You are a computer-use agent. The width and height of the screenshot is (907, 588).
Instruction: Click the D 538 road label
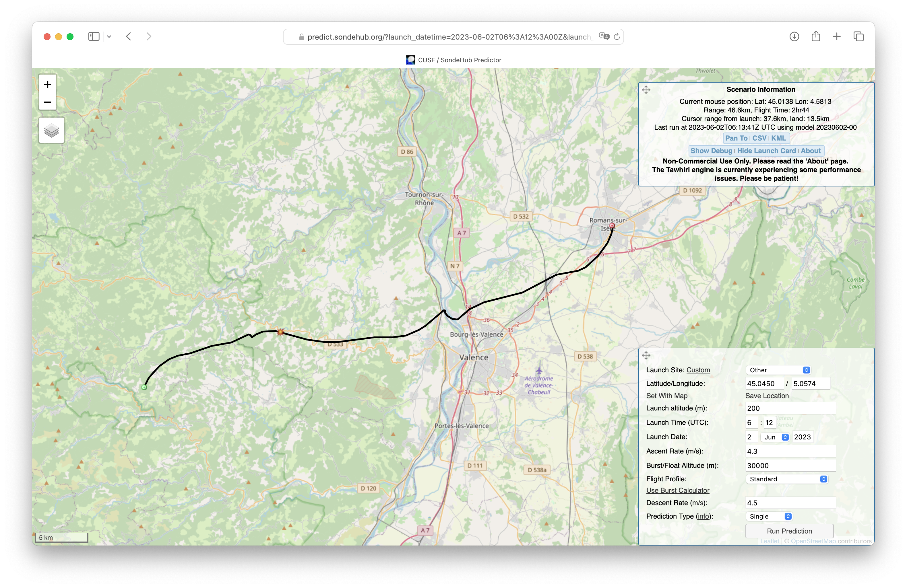tap(585, 357)
